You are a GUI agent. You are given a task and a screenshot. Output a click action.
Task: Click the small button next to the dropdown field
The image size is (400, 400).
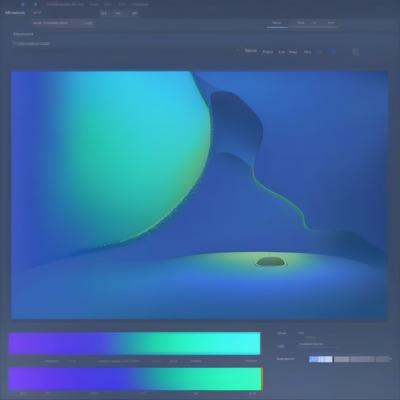tap(89, 23)
